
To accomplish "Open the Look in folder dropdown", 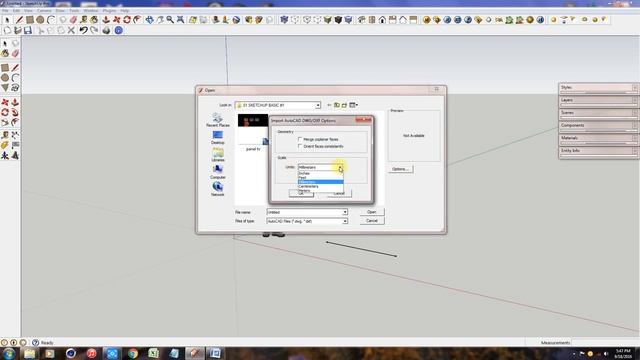I will [x=318, y=105].
